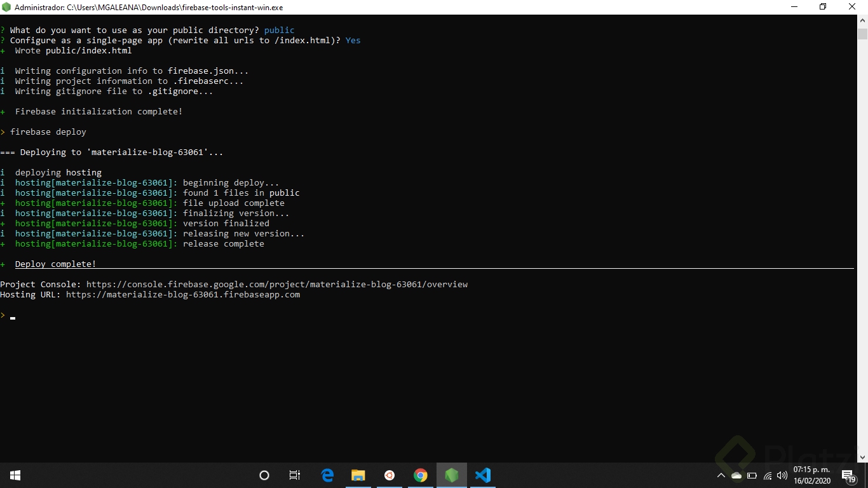Viewport: 868px width, 488px height.
Task: Close the firebase-tools terminal window
Action: click(x=853, y=7)
